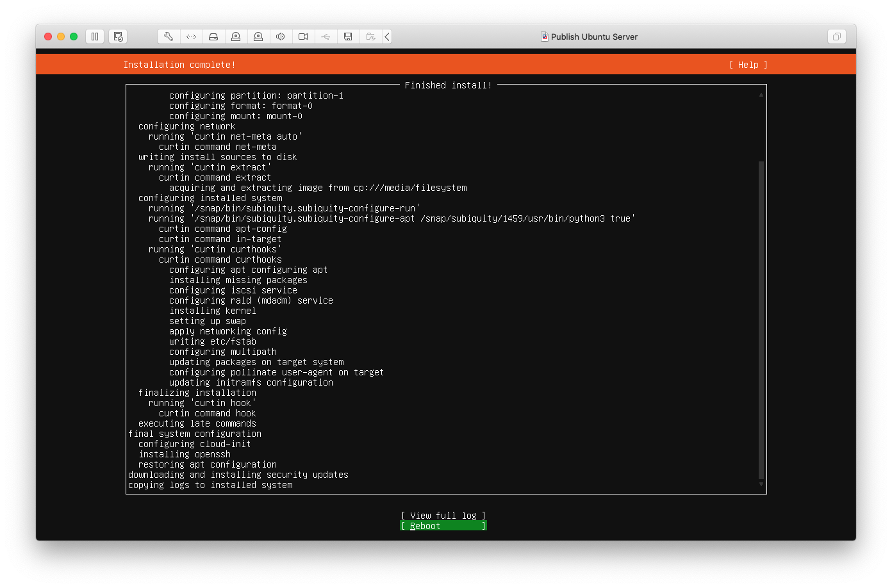Click the second CD/DVD drive icon
The width and height of the screenshot is (892, 588).
tap(258, 37)
